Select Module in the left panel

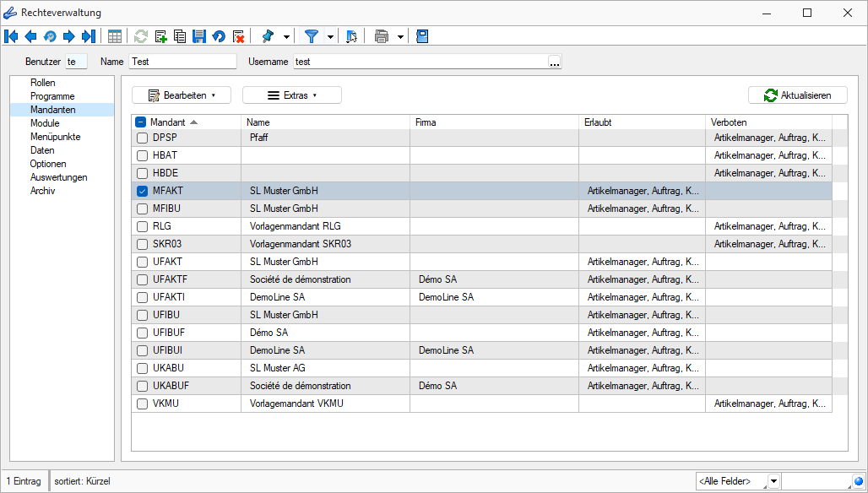[x=45, y=123]
